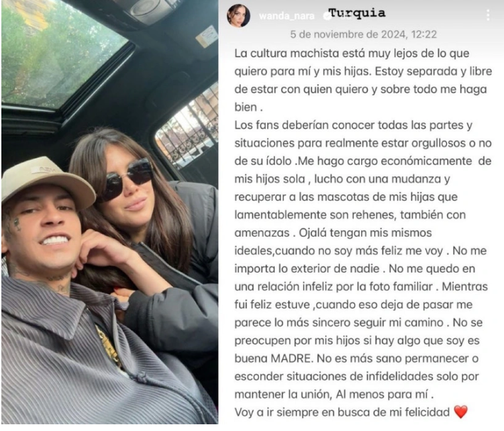Tap the wanda_nara username
Screen dimensions: 504x431
(x=287, y=15)
